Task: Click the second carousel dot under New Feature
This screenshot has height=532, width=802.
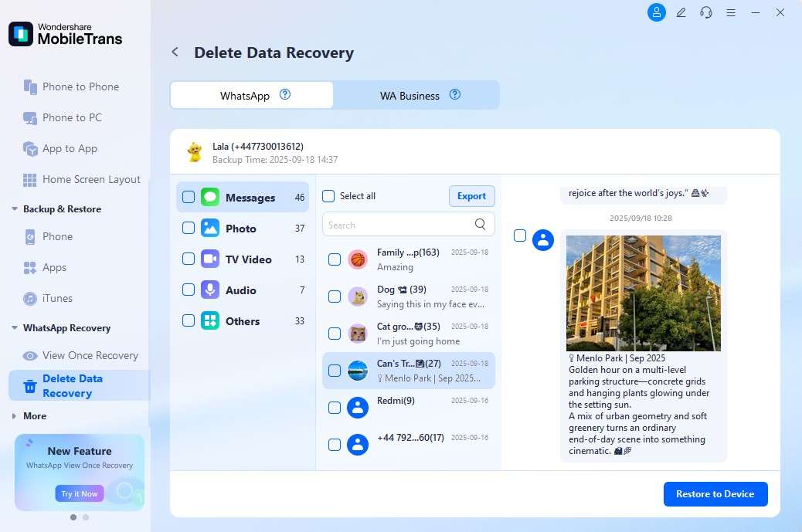Action: tap(86, 517)
